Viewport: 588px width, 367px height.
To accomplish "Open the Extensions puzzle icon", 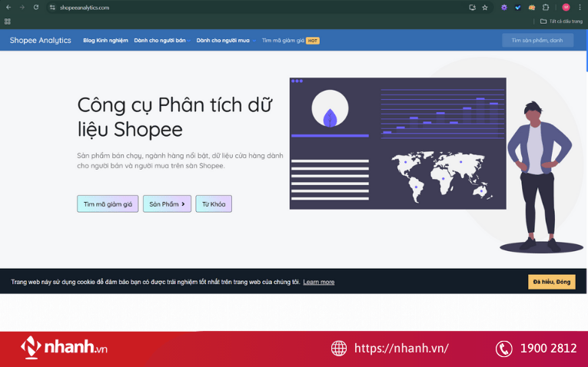I will click(546, 8).
